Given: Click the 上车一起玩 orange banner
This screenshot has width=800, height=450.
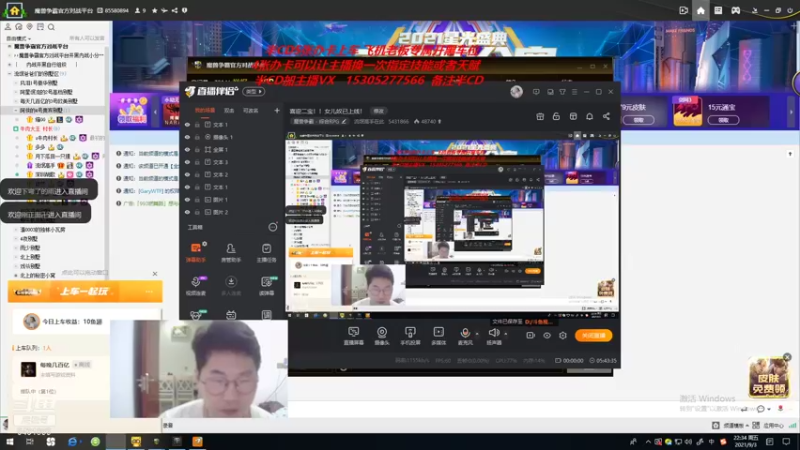Looking at the screenshot, I should (85, 291).
